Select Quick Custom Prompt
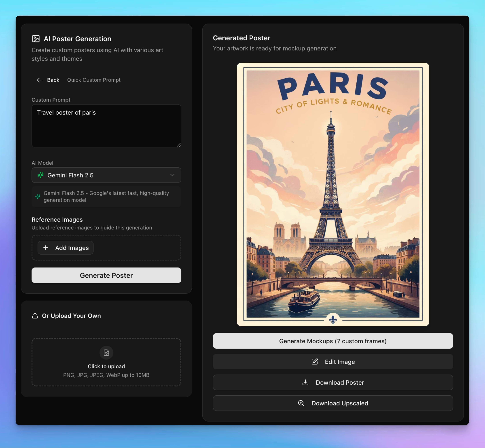This screenshot has width=485, height=448. (x=94, y=80)
